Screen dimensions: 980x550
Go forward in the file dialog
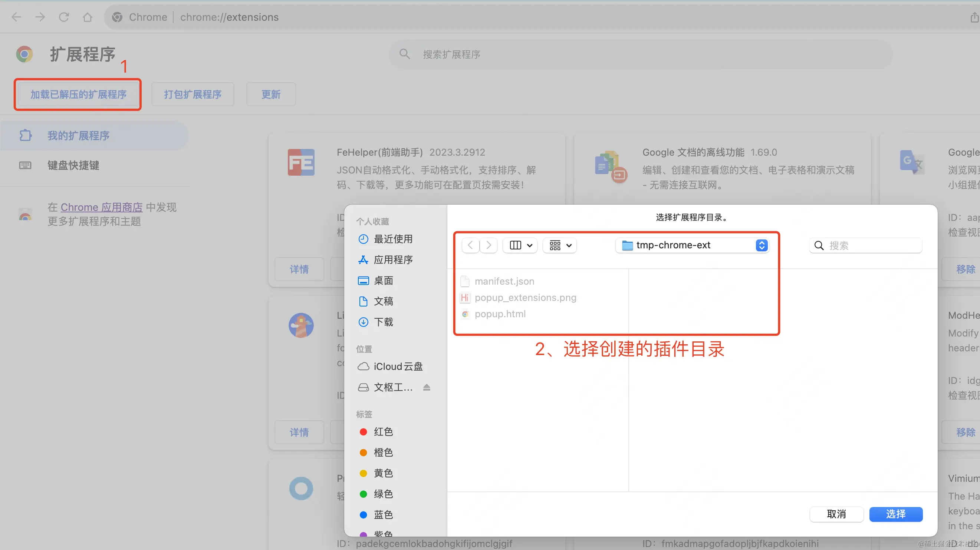click(x=489, y=245)
